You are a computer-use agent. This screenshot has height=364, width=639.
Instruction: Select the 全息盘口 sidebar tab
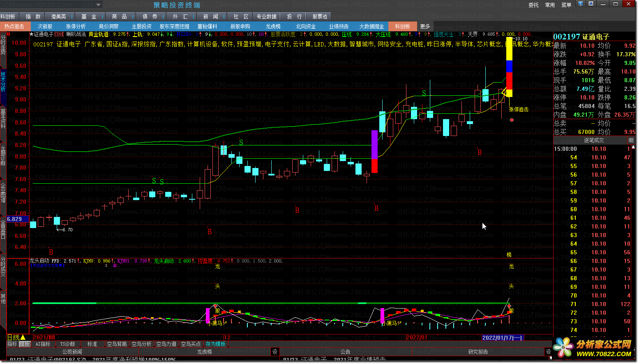coord(3,229)
